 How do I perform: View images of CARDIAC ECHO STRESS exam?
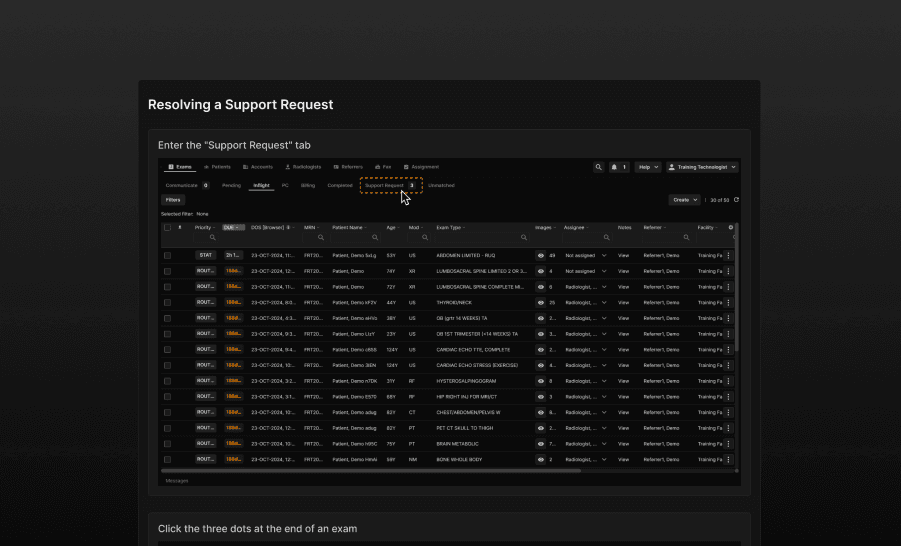[x=541, y=366]
